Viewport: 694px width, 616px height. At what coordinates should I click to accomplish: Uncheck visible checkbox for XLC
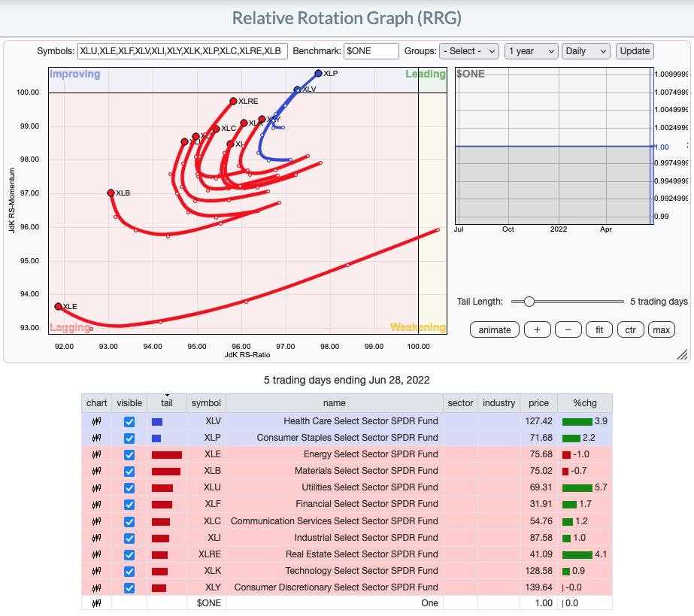click(x=129, y=522)
